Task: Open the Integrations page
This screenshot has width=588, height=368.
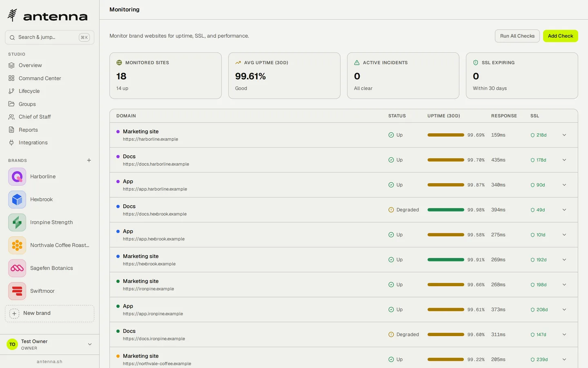Action: point(49,143)
